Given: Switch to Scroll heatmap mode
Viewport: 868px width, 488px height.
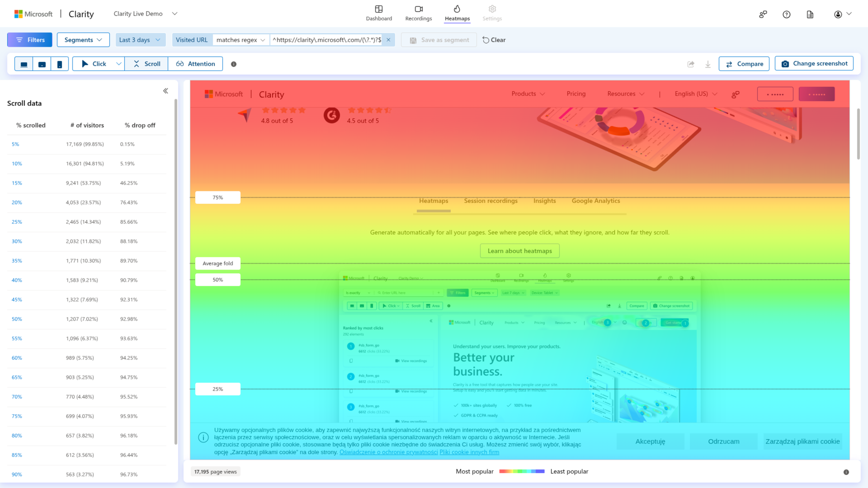Looking at the screenshot, I should click(x=146, y=64).
